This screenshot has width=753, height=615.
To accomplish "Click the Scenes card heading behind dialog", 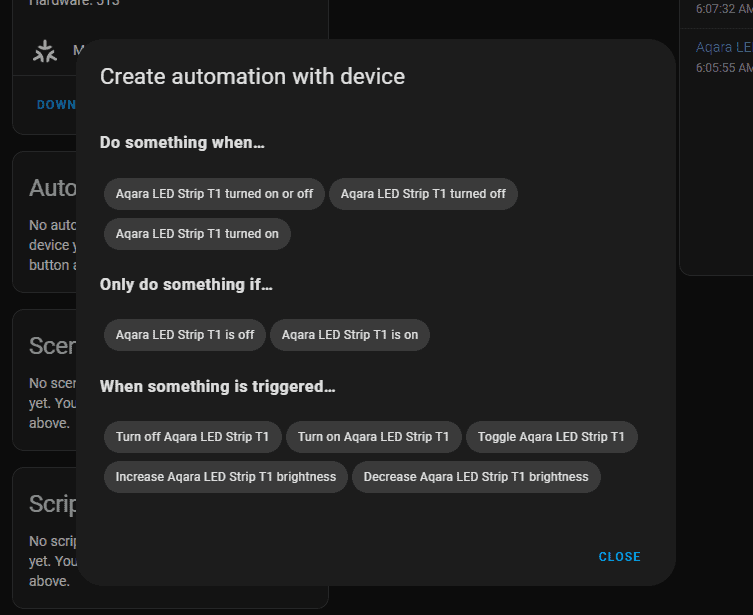I will coord(53,346).
